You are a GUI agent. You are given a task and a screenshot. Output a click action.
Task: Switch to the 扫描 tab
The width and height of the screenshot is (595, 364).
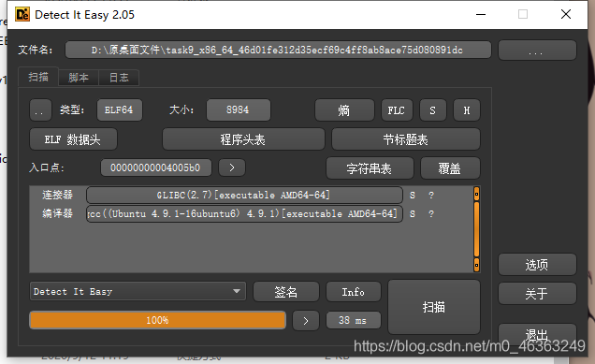[38, 78]
